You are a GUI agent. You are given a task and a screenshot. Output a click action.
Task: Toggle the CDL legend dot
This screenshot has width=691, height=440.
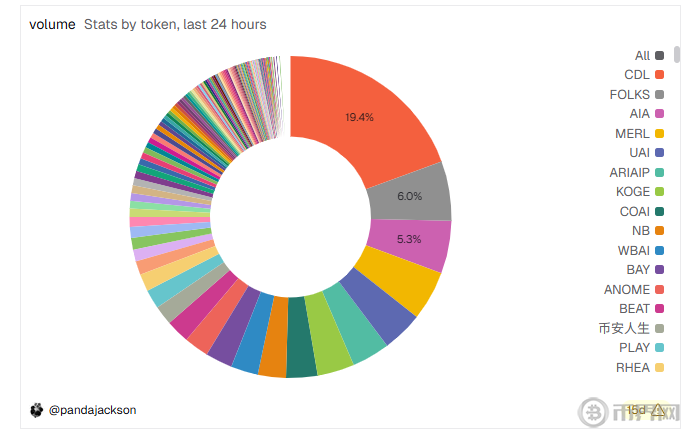pos(660,75)
